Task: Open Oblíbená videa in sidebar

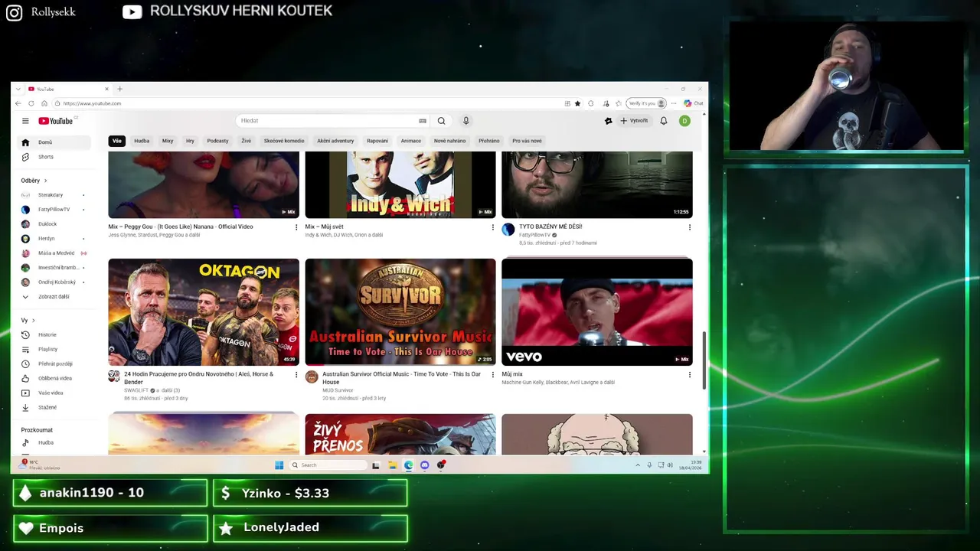Action: click(x=54, y=378)
